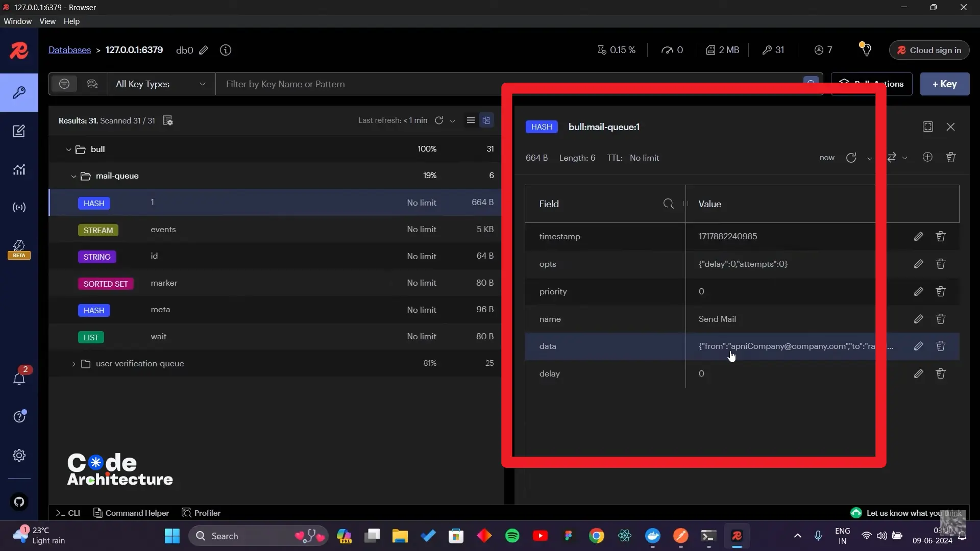980x551 pixels.
Task: Open the Workbench page in sidebar
Action: click(x=19, y=131)
